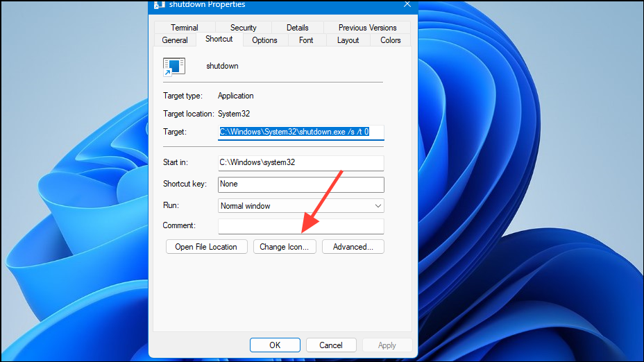644x362 pixels.
Task: Click the Open File Location button
Action: click(x=206, y=247)
